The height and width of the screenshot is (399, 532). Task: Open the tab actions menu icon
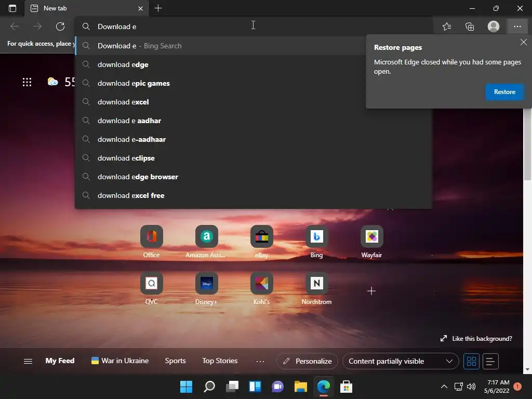12,8
